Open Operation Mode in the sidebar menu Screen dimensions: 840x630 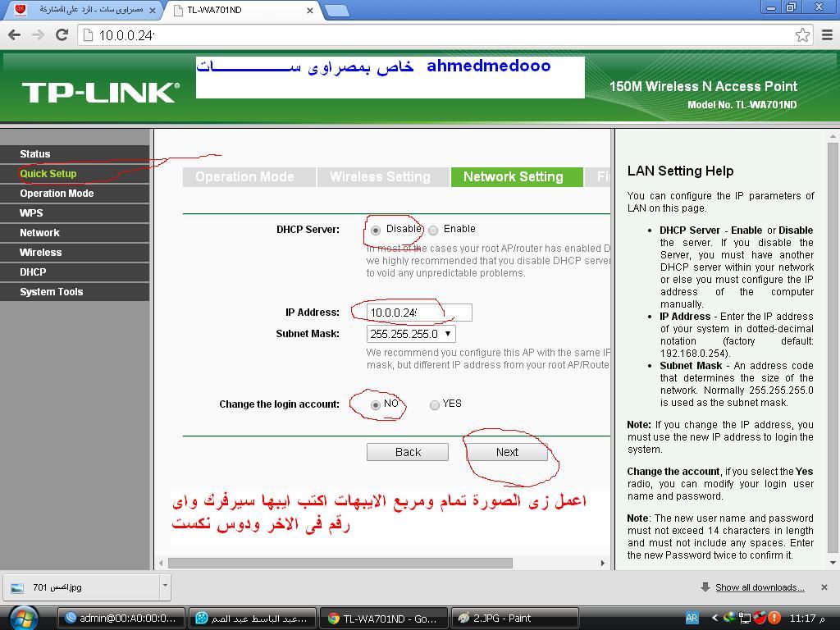click(x=75, y=194)
